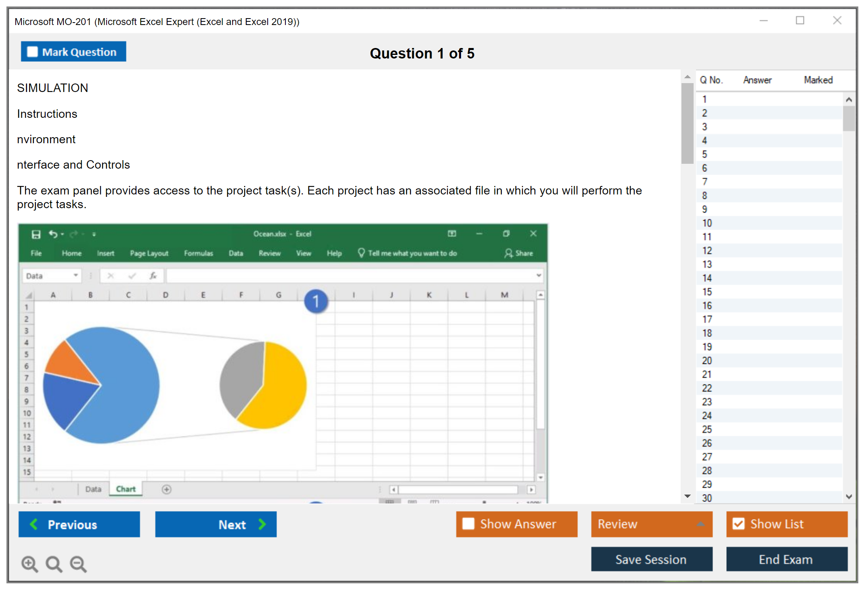Click the question content vertical scrollbar thumb
868x593 pixels.
coord(687,123)
